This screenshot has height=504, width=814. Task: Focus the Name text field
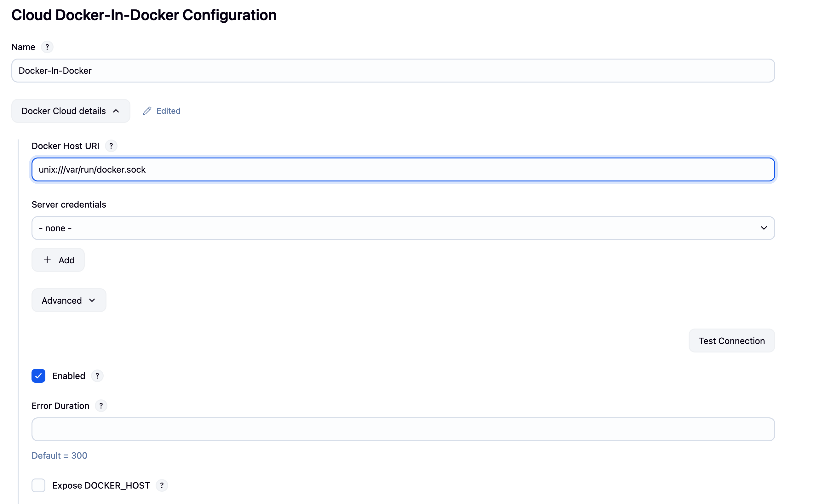(x=393, y=71)
